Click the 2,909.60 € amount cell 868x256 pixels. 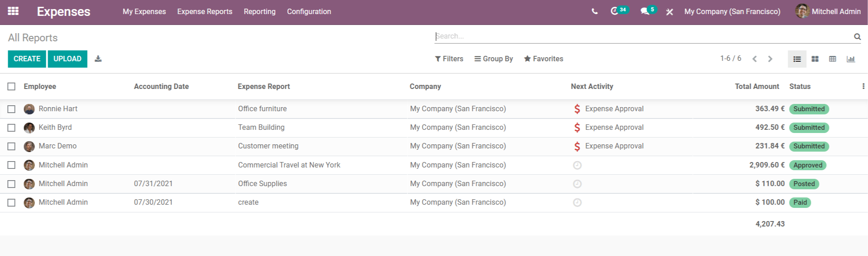coord(767,165)
